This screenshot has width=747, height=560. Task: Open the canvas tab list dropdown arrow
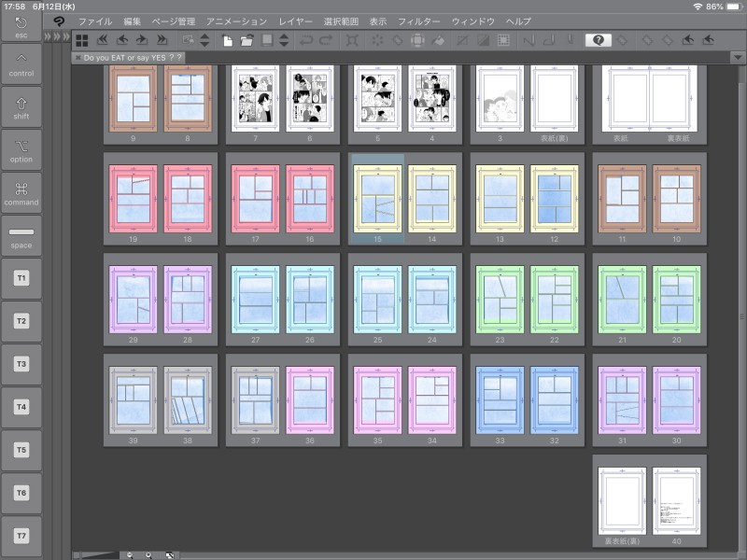pos(738,58)
